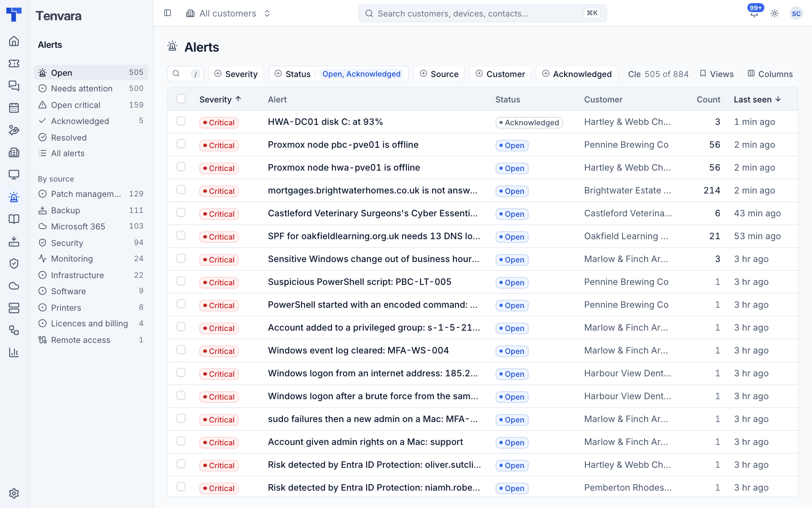The height and width of the screenshot is (508, 812).
Task: Add a Customer filter
Action: tap(500, 74)
